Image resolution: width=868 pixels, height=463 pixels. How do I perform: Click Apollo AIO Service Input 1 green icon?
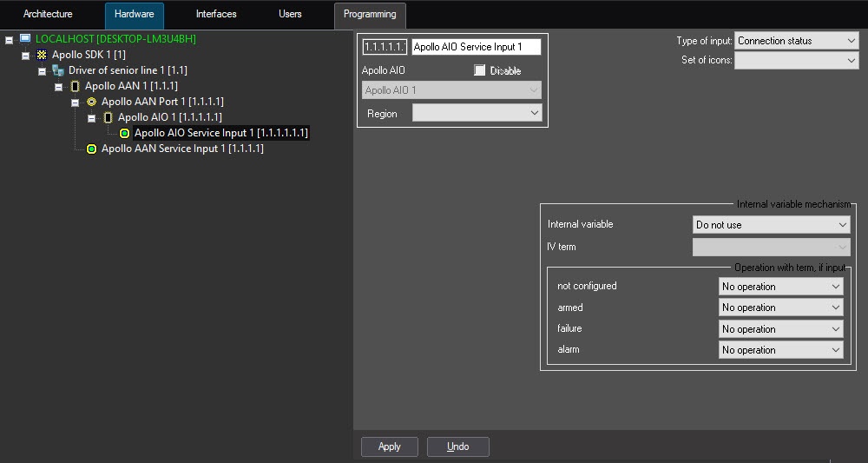124,133
